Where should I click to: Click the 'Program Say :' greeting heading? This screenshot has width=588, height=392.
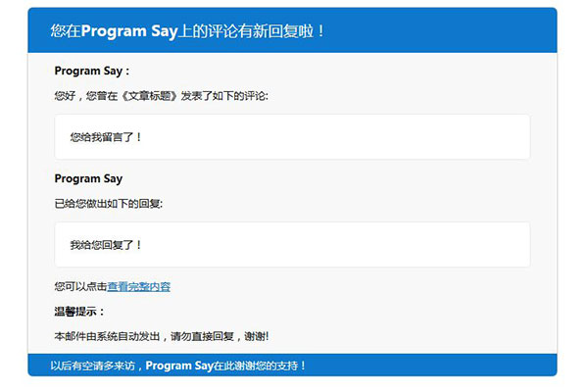point(92,71)
